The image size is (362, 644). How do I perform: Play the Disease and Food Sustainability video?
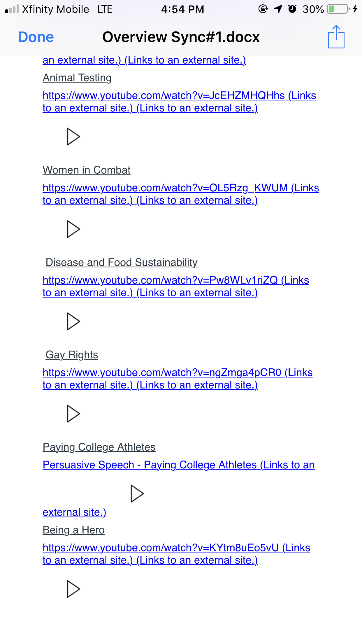pyautogui.click(x=73, y=321)
